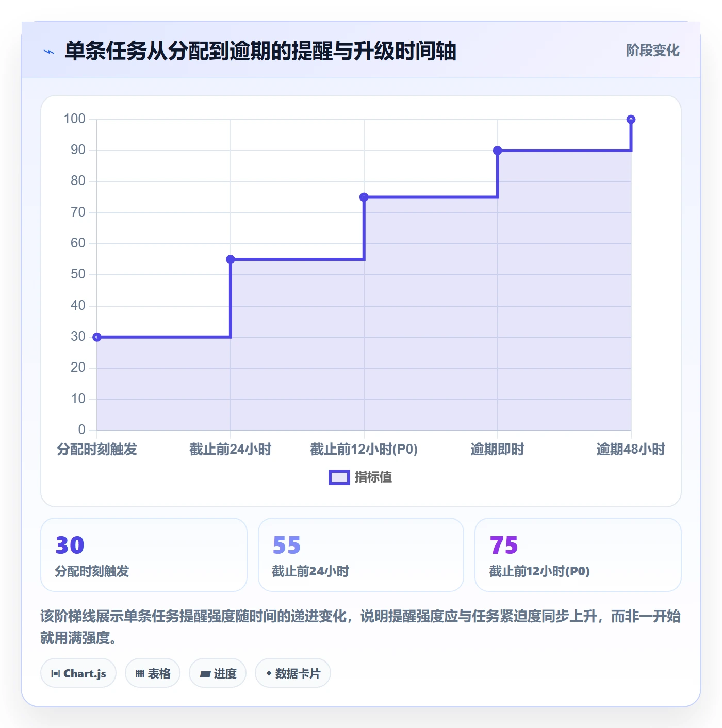
Task: Click the 表格 tag
Action: [153, 673]
